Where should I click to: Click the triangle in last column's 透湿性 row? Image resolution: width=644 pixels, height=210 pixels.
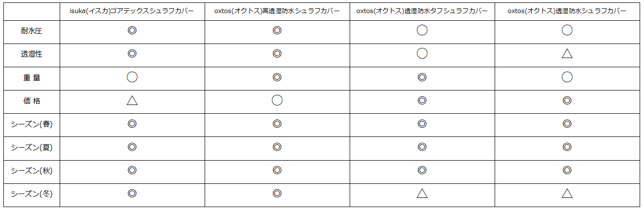pos(567,54)
